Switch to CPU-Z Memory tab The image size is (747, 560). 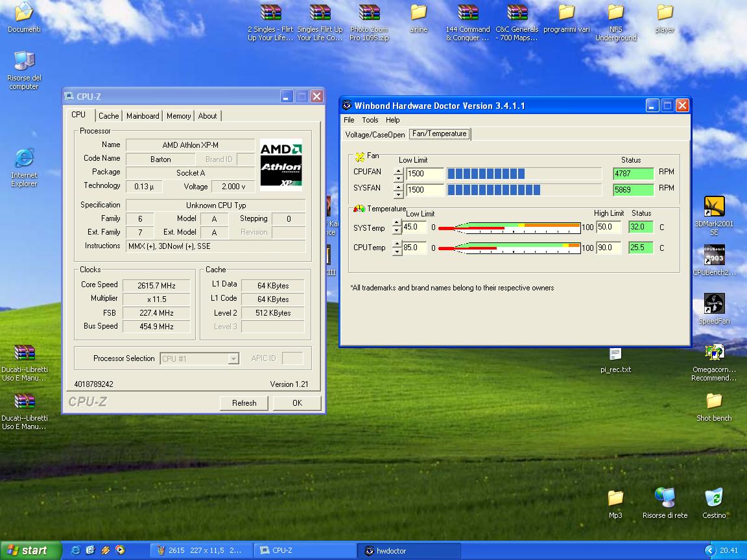pos(179,116)
